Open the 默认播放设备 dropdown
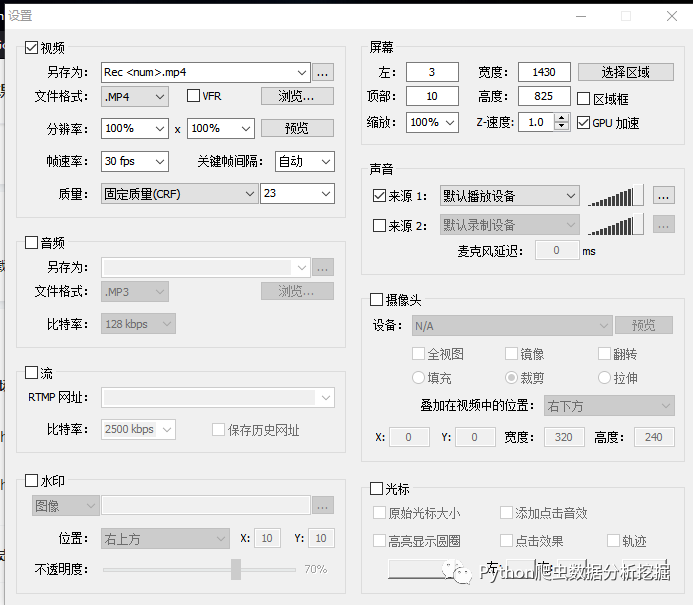The width and height of the screenshot is (693, 605). [x=510, y=196]
